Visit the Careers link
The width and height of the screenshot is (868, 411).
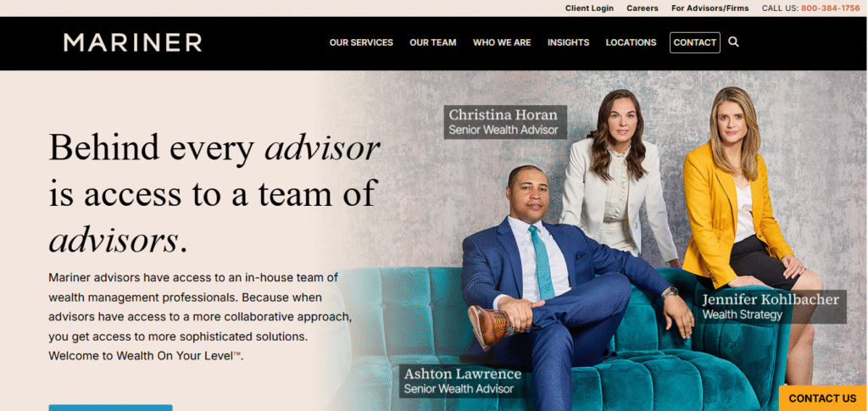(x=643, y=8)
